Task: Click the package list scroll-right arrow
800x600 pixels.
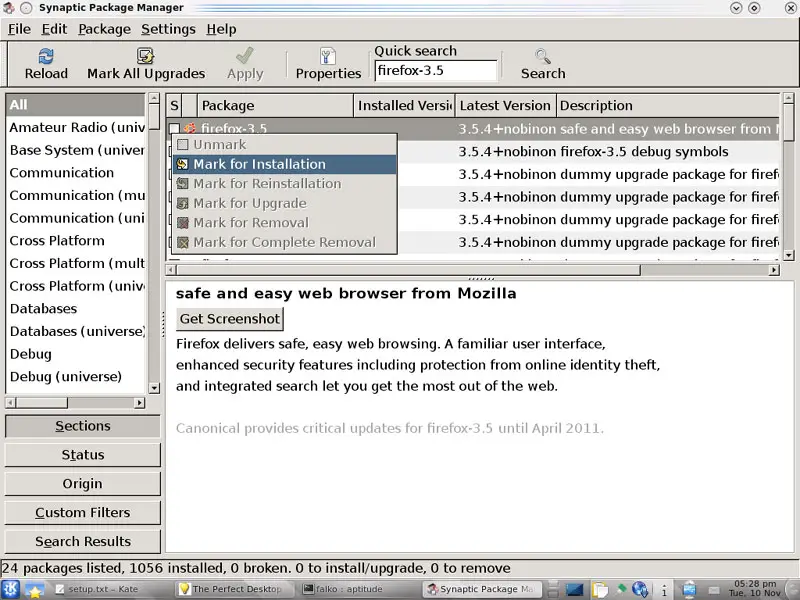Action: click(x=774, y=270)
